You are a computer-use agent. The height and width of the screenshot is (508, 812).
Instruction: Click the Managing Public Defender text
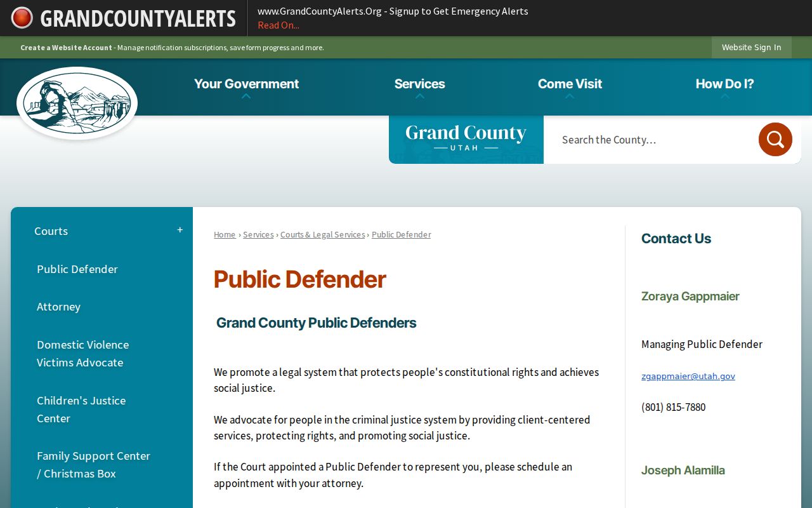click(702, 344)
